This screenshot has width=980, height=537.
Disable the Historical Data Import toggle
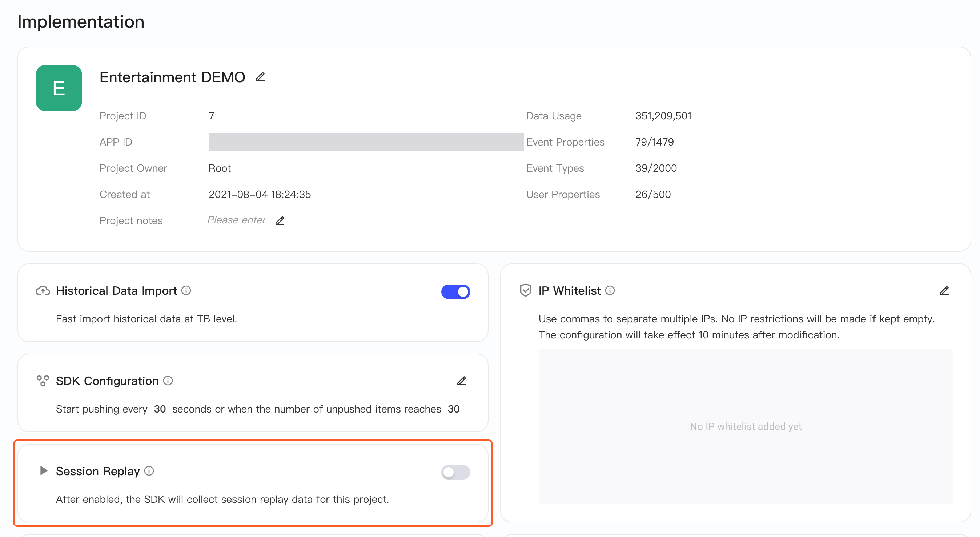pos(456,292)
